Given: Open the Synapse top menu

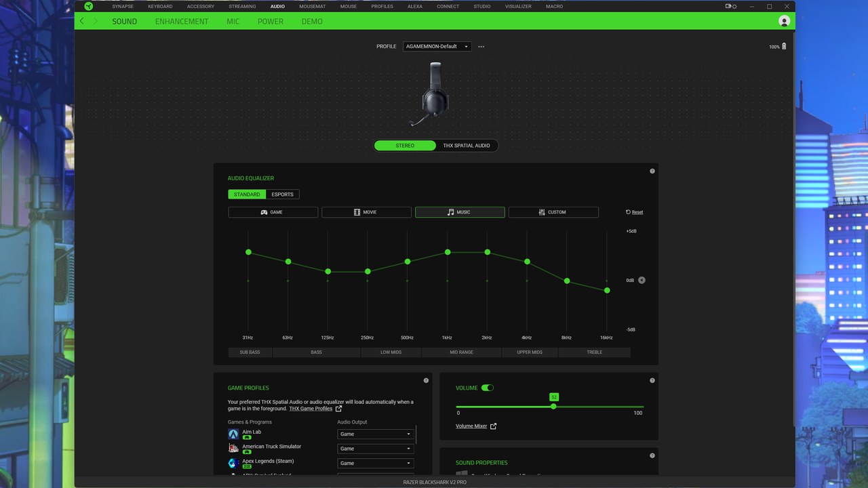Looking at the screenshot, I should click(x=123, y=6).
